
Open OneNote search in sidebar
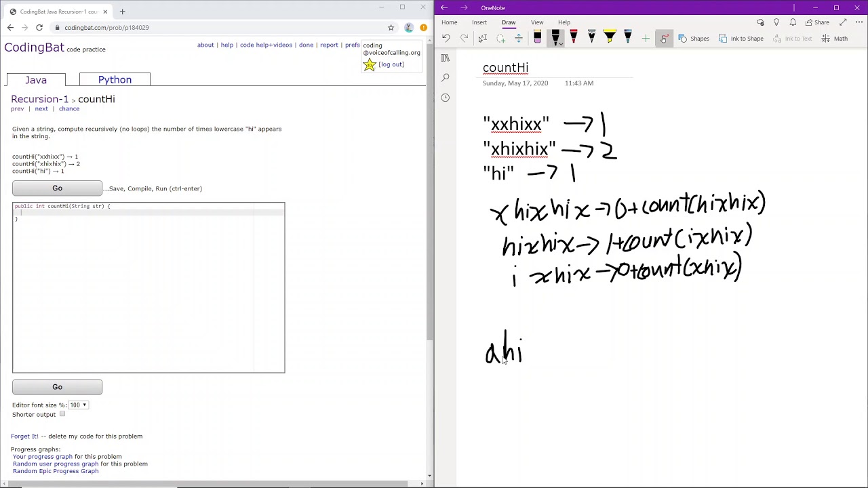[445, 78]
